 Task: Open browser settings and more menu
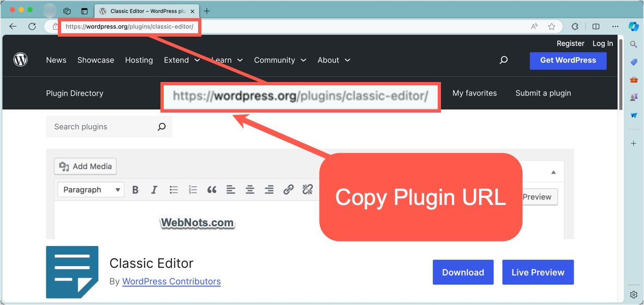[x=615, y=26]
